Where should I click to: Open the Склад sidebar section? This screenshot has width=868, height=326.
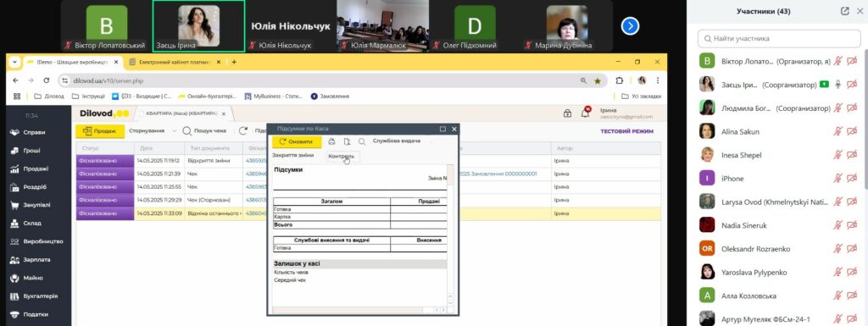pos(32,224)
